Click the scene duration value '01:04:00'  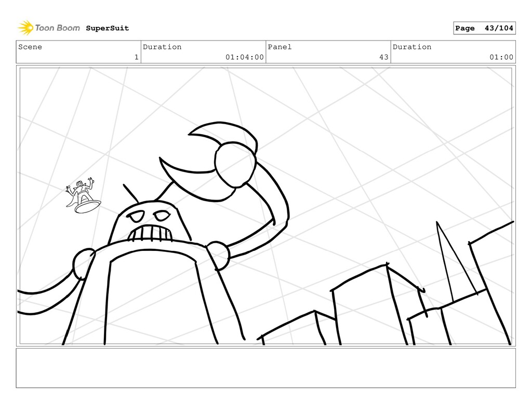245,57
